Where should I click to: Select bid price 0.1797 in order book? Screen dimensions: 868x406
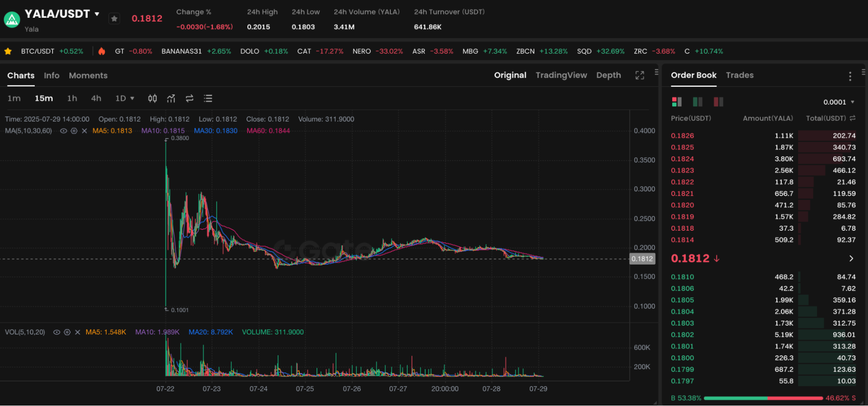point(683,381)
